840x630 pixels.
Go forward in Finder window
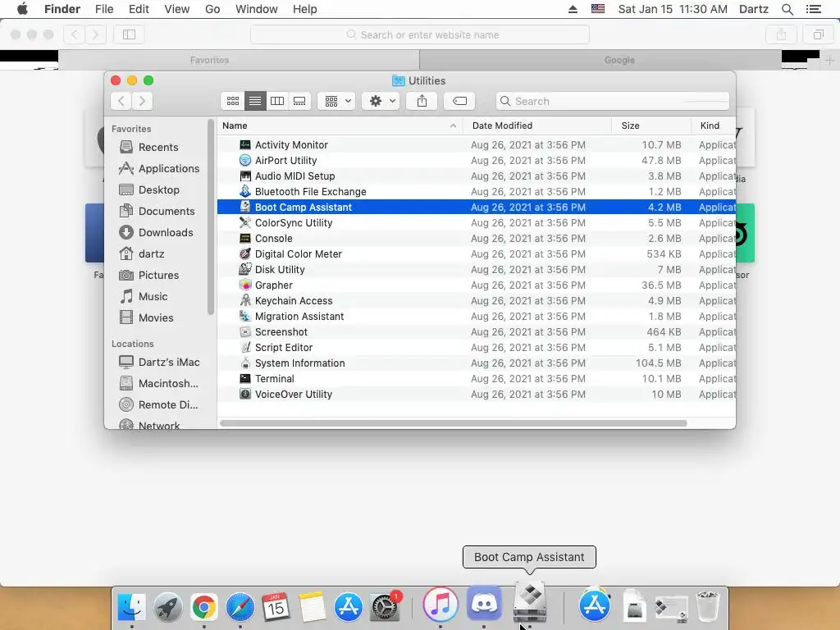coord(142,101)
